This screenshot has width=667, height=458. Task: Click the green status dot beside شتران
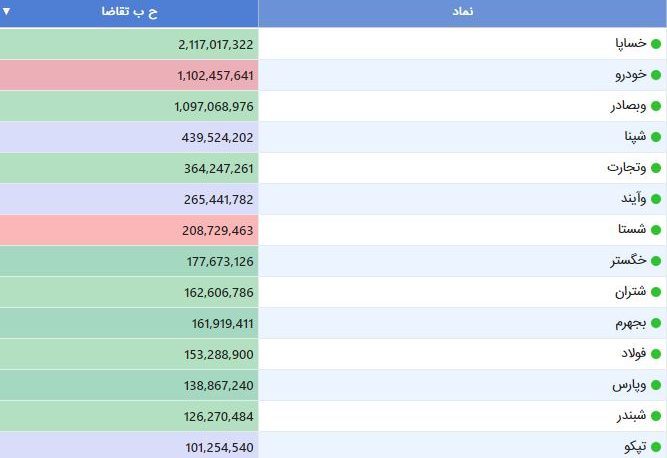pyautogui.click(x=656, y=292)
